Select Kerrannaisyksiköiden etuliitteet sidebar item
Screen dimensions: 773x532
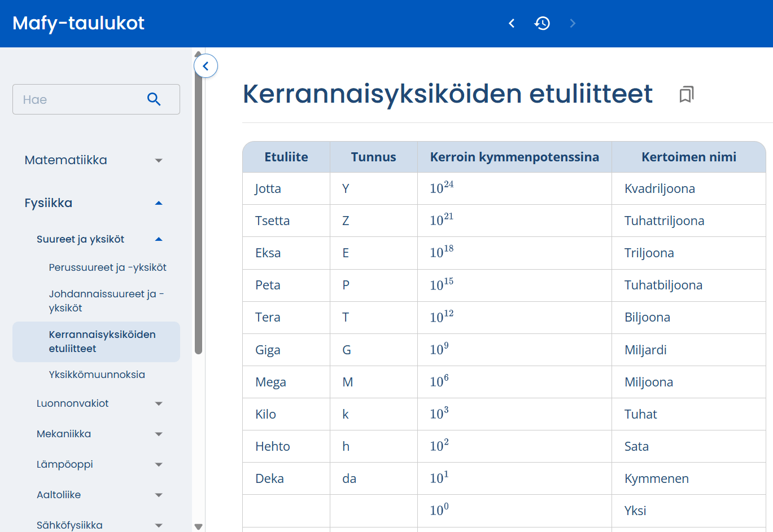96,341
